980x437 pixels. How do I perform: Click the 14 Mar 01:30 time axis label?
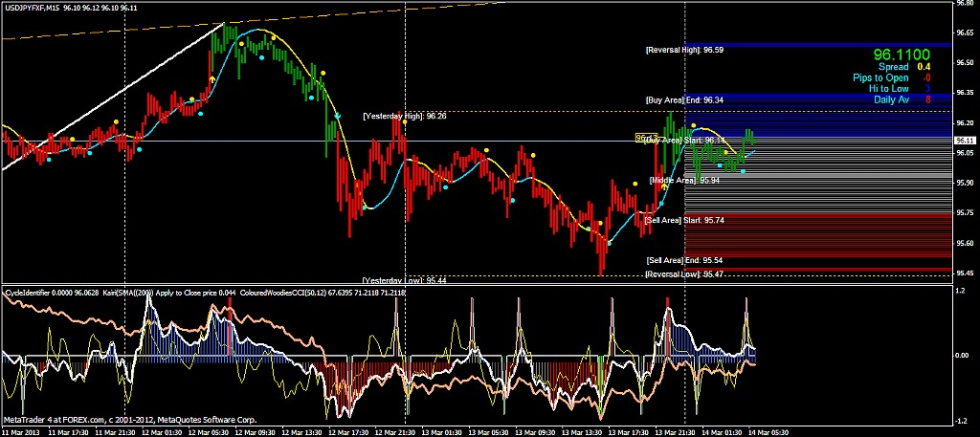pos(720,432)
